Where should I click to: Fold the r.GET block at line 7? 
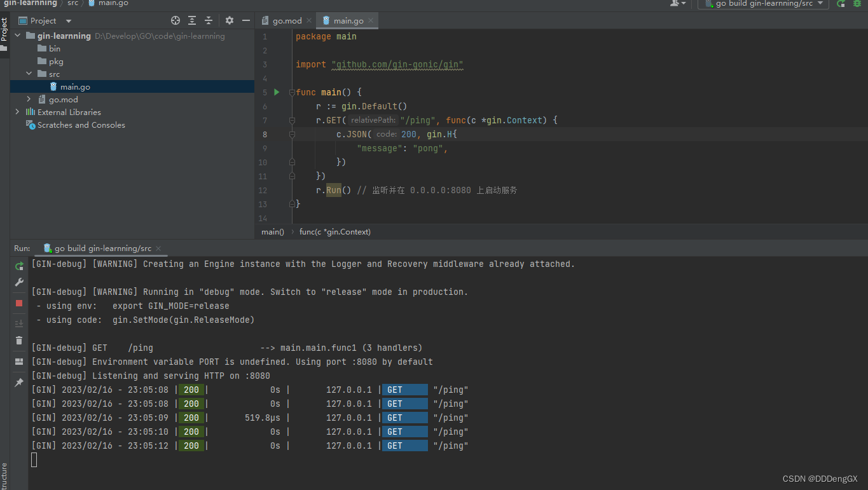point(292,120)
